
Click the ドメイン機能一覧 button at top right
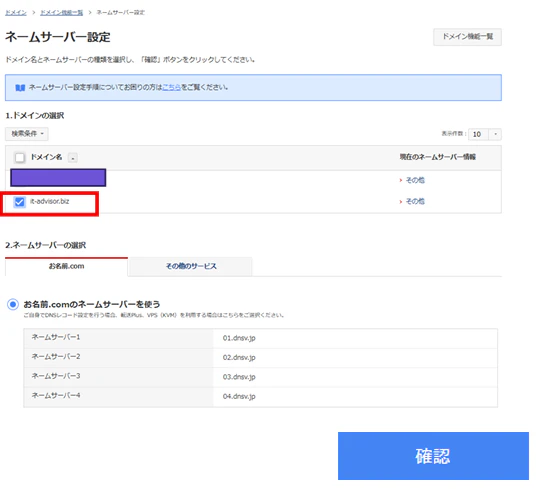(467, 37)
